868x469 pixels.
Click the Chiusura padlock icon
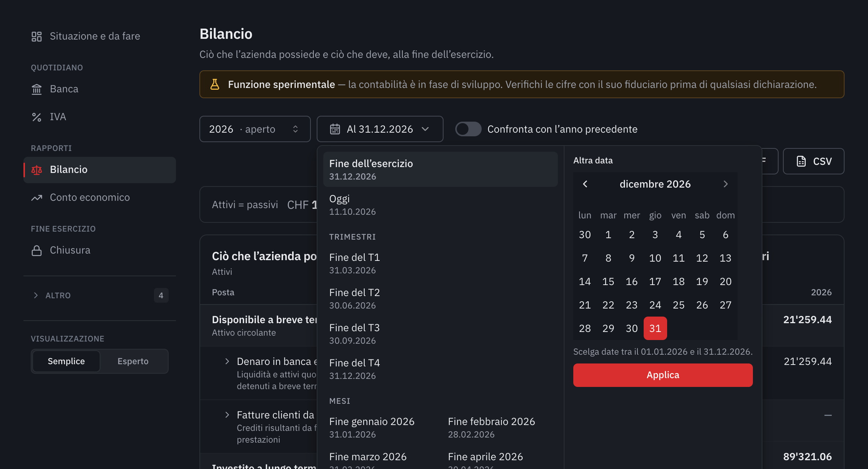[x=37, y=250]
